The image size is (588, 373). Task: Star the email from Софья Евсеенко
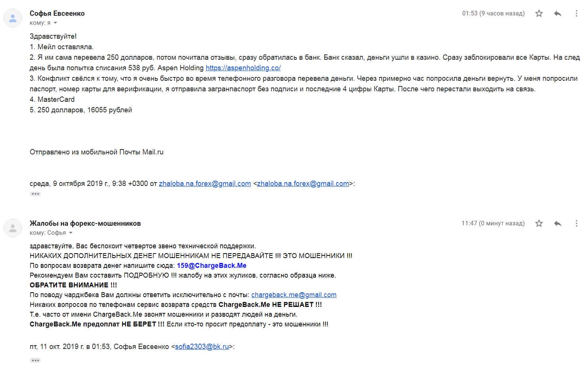coord(539,14)
